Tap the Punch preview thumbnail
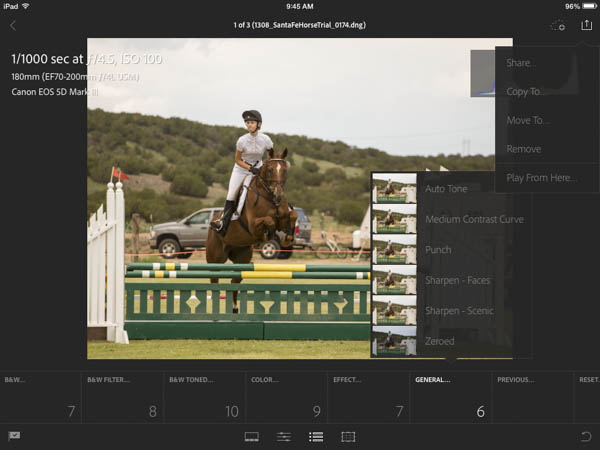Screen dimensions: 600x450 (x=395, y=249)
